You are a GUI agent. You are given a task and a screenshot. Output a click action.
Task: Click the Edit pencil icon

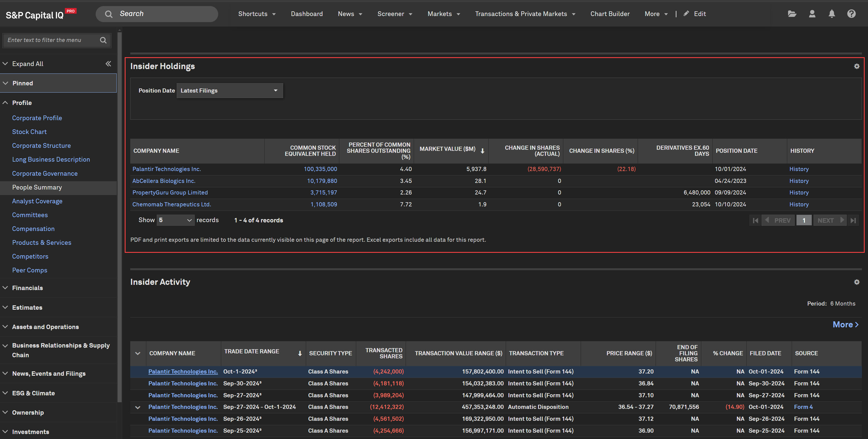(686, 14)
